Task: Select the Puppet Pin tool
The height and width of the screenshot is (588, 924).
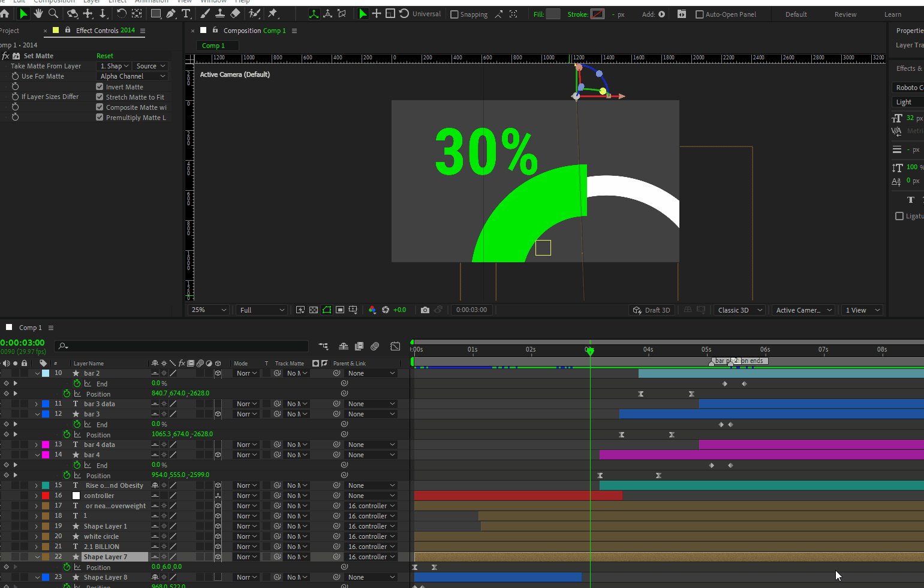Action: pyautogui.click(x=273, y=13)
